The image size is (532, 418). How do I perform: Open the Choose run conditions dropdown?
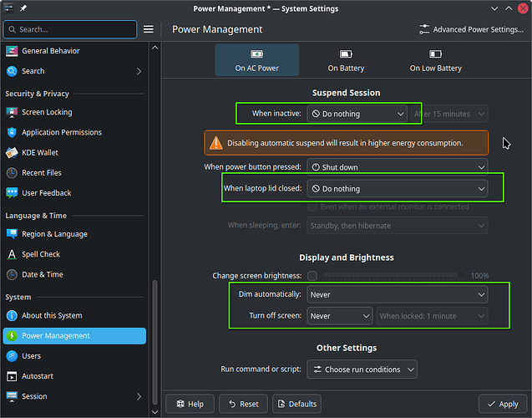pyautogui.click(x=362, y=370)
